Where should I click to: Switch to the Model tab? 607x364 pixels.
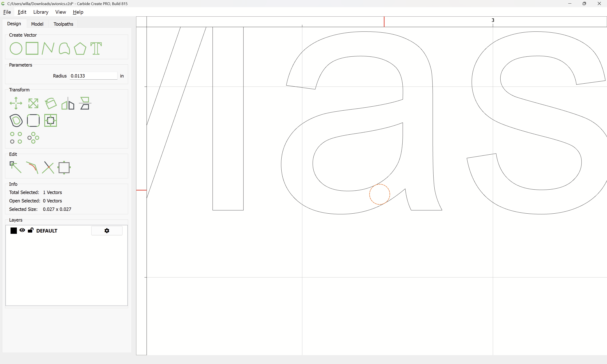37,24
